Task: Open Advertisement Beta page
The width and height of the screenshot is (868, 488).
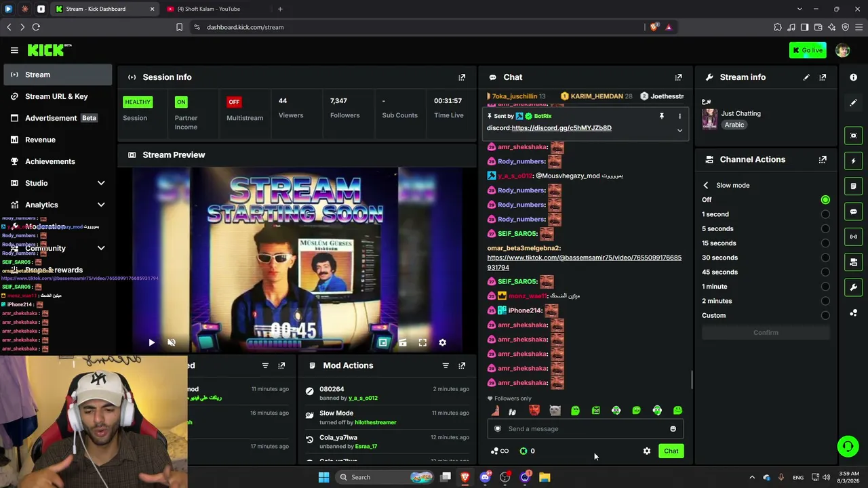Action: 58,118
